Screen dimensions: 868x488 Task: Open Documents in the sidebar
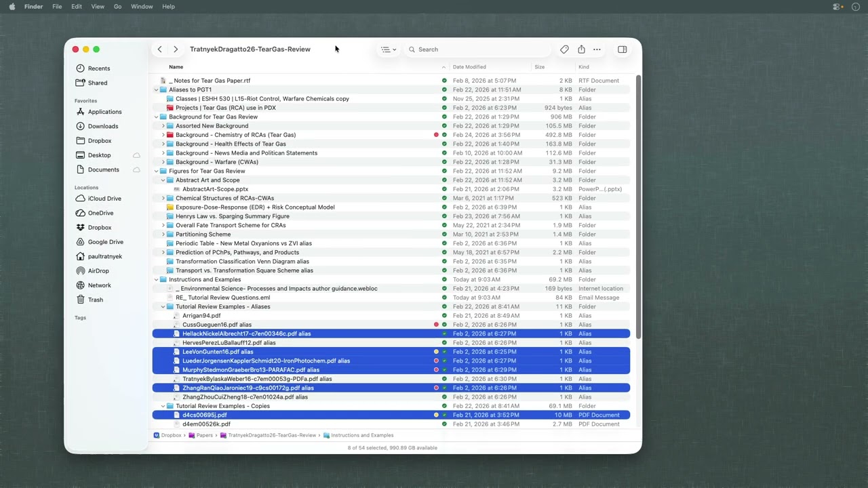[x=103, y=169]
